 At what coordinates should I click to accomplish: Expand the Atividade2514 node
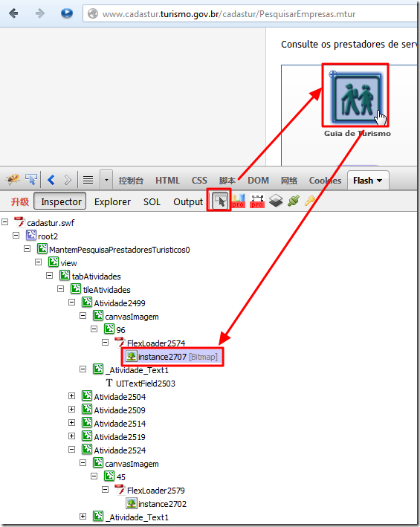pos(72,422)
